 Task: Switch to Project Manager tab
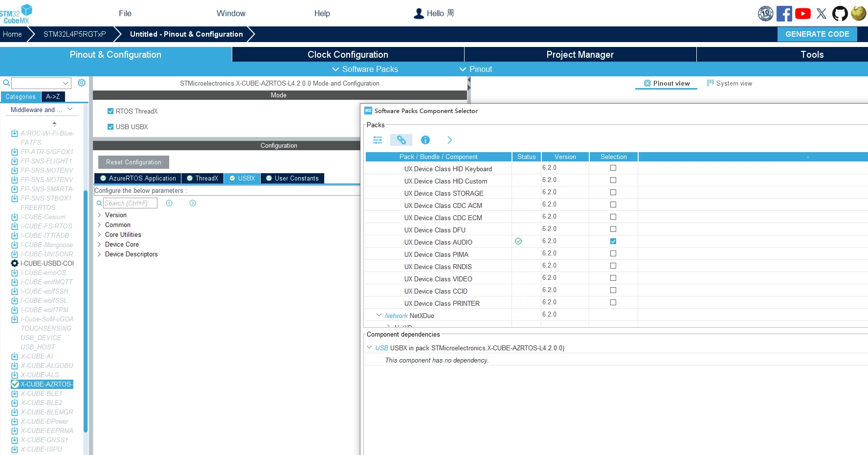pyautogui.click(x=580, y=54)
